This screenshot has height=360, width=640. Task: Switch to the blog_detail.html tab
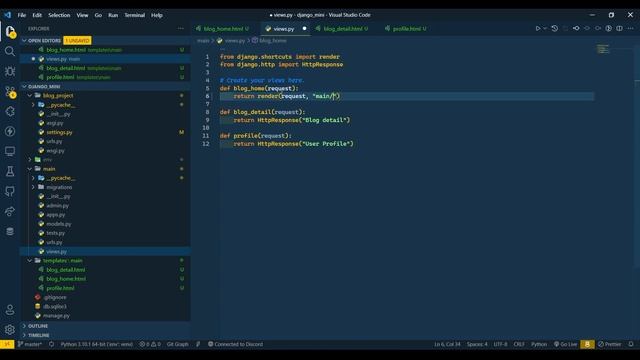pyautogui.click(x=343, y=29)
